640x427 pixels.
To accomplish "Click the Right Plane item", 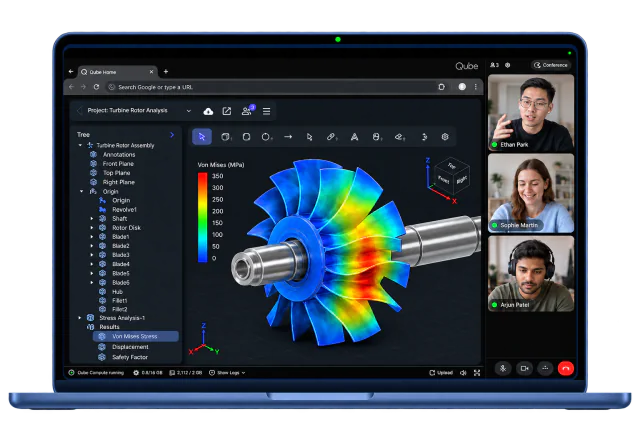I will (x=118, y=182).
